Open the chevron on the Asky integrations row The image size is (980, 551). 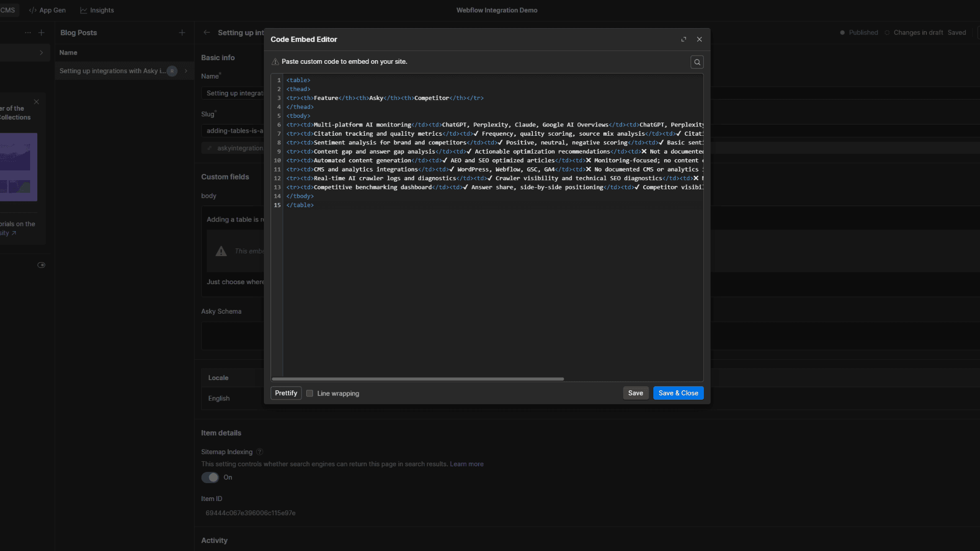(x=186, y=71)
